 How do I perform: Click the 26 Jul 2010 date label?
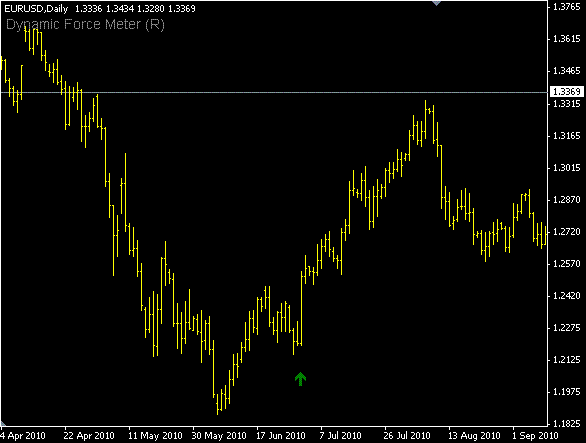click(407, 436)
